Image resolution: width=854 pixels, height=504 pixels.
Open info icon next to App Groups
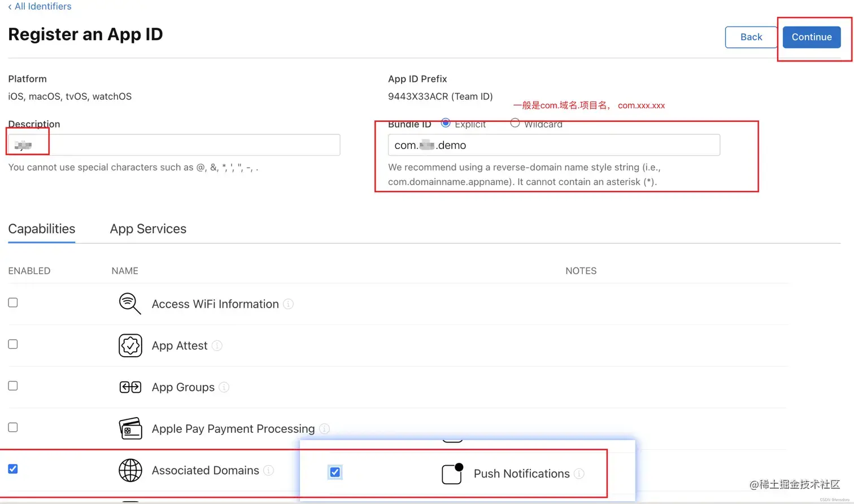[224, 387]
